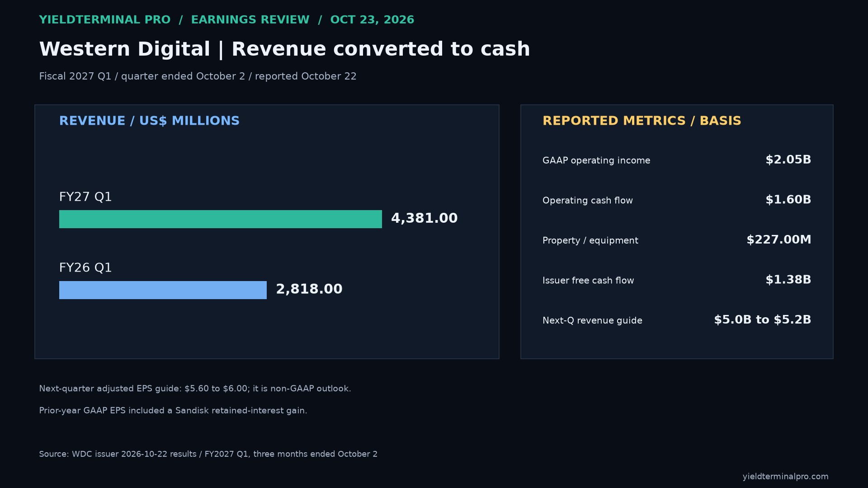The image size is (868, 488).
Task: Click the Operating cash flow label
Action: coord(587,201)
